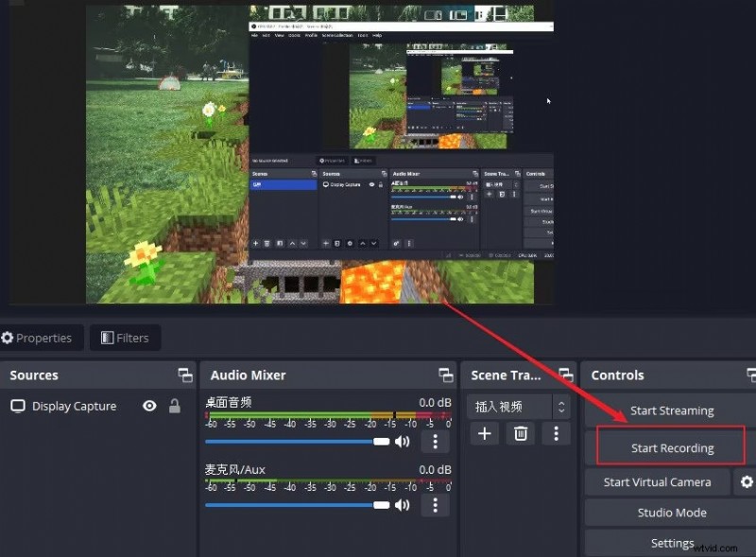
Task: Delete the current transition using the trash icon
Action: (x=521, y=433)
